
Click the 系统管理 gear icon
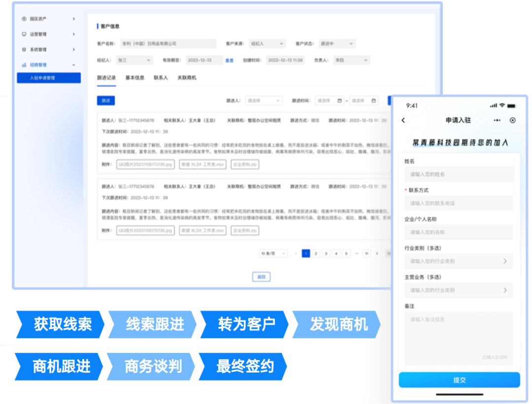point(24,50)
